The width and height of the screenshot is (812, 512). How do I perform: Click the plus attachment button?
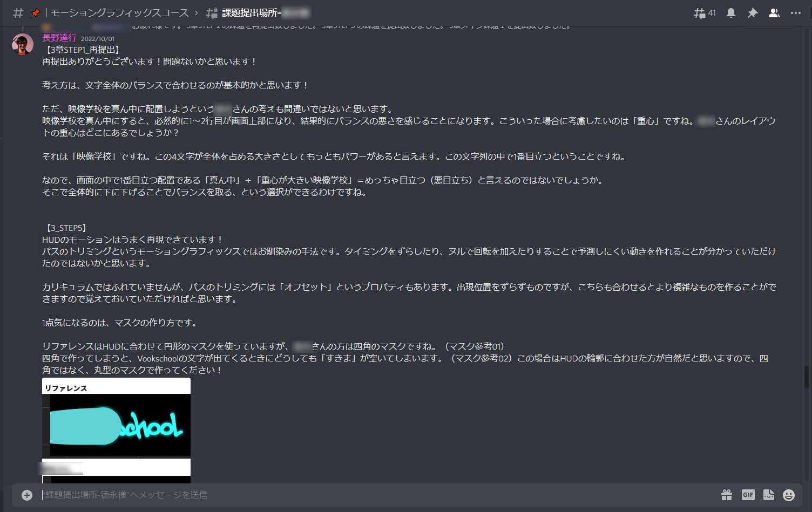(27, 495)
